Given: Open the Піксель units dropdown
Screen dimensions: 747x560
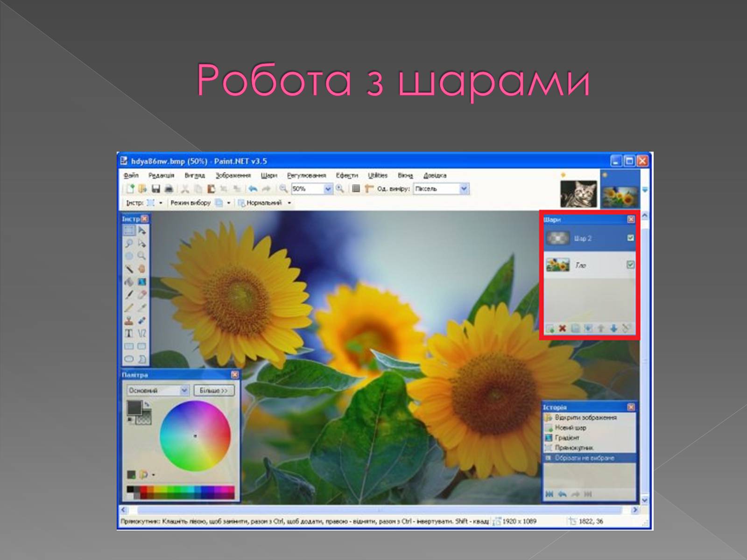Looking at the screenshot, I should click(x=464, y=189).
